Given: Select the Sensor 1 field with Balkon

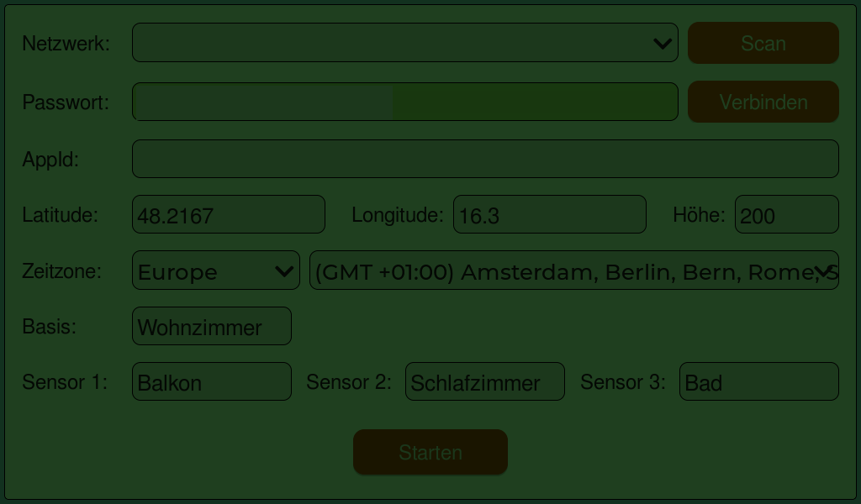Looking at the screenshot, I should click(x=212, y=381).
